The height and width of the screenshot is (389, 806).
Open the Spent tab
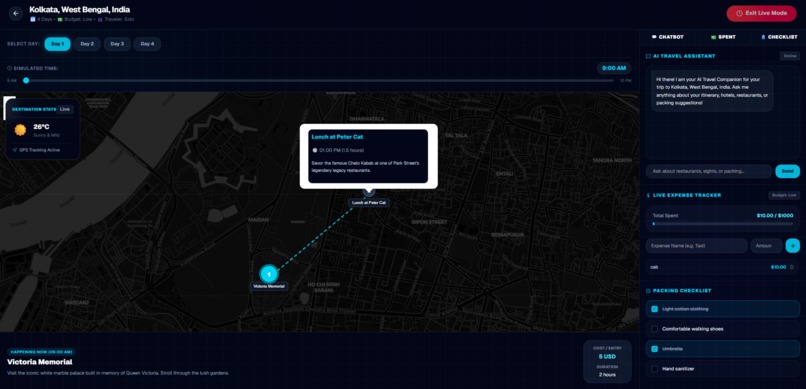pyautogui.click(x=723, y=37)
